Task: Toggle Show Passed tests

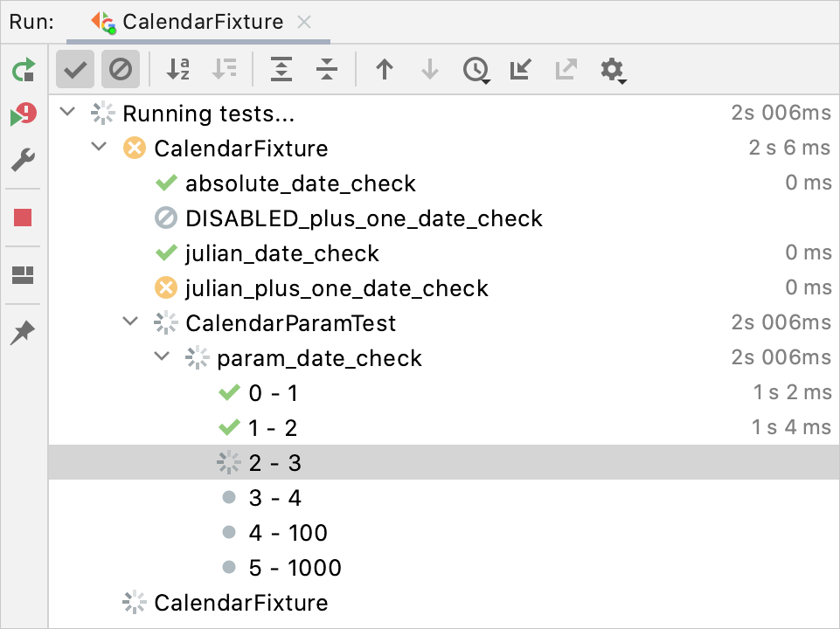Action: (75, 69)
